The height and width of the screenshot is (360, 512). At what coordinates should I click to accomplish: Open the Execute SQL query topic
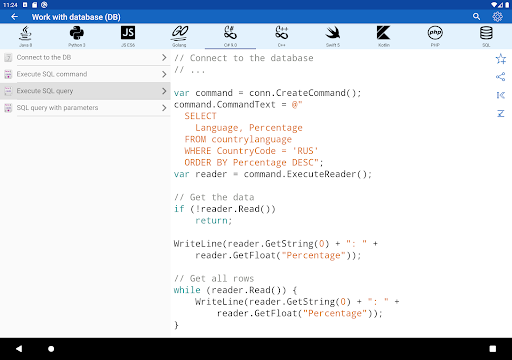click(x=85, y=91)
